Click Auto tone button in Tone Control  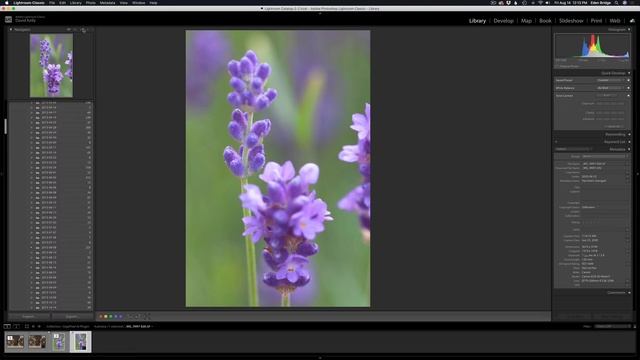coord(607,96)
